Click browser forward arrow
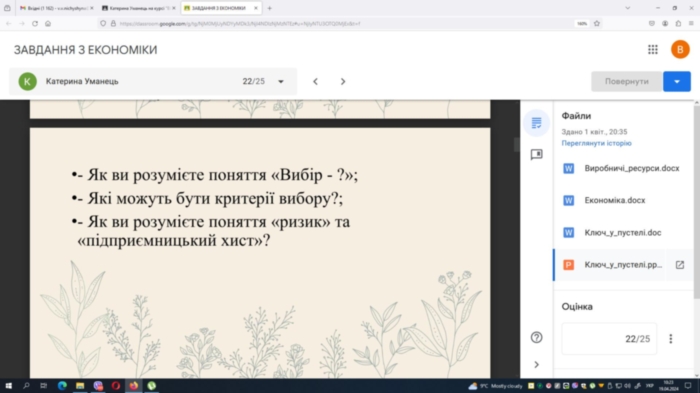 click(21, 23)
